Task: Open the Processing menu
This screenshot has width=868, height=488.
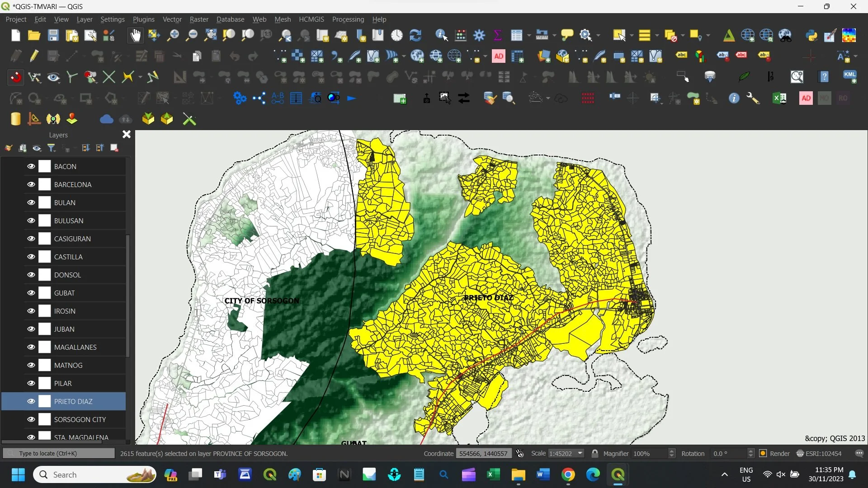Action: coord(348,19)
